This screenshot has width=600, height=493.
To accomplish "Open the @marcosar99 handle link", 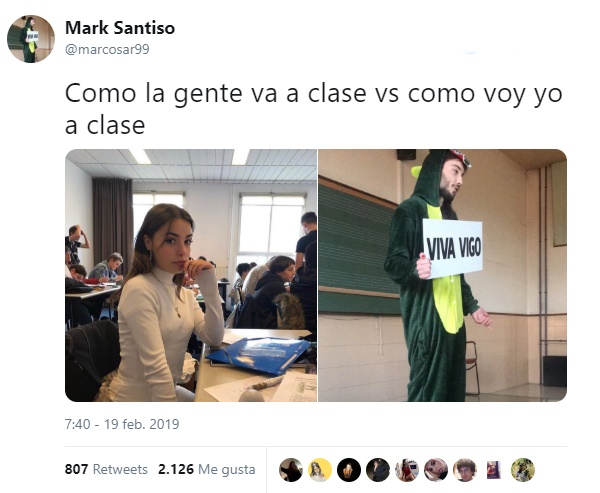I will (x=107, y=49).
